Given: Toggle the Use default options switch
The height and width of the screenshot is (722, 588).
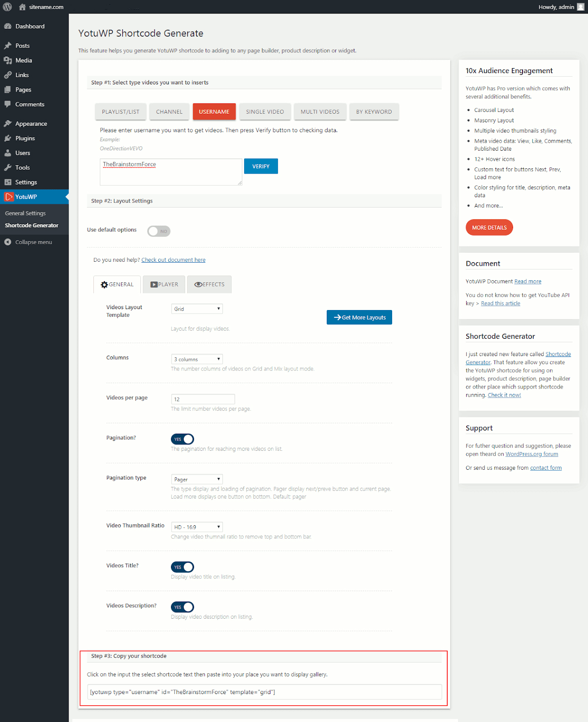Looking at the screenshot, I should tap(159, 231).
